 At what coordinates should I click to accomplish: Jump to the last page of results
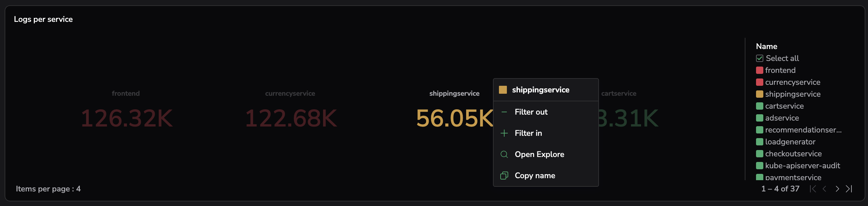click(849, 189)
